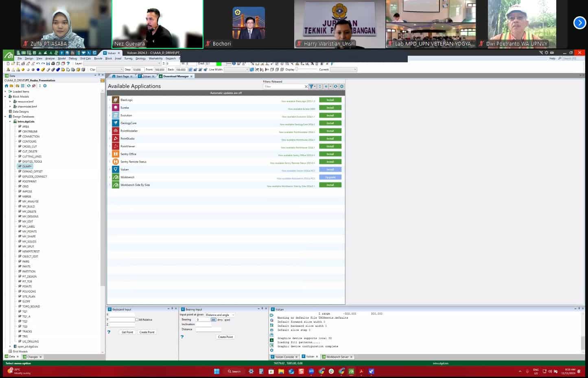This screenshot has width=588, height=378.
Task: Select the DUMPY layer in tree
Action: [27, 167]
